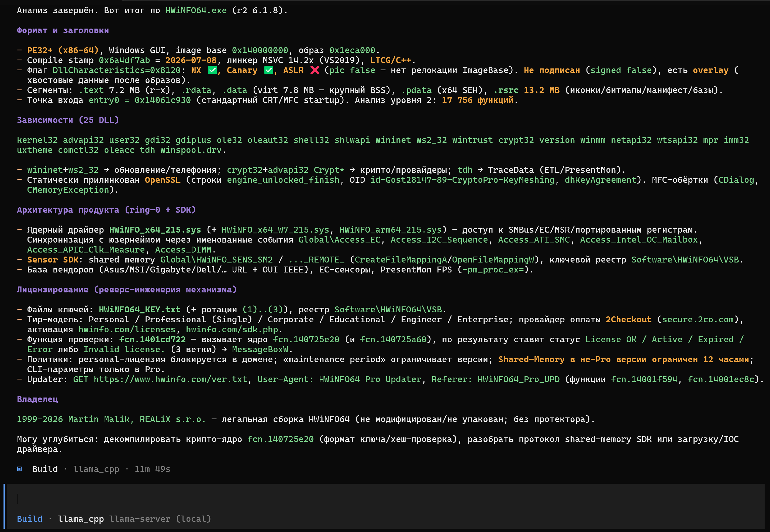Click 'engine_unlocked_finish' string

pos(283,180)
